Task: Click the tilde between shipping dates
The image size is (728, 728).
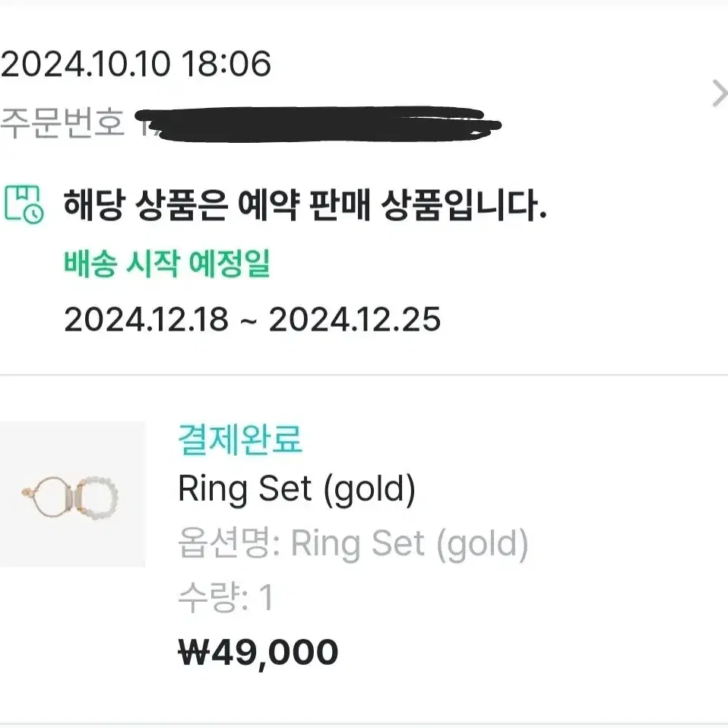Action: point(248,321)
